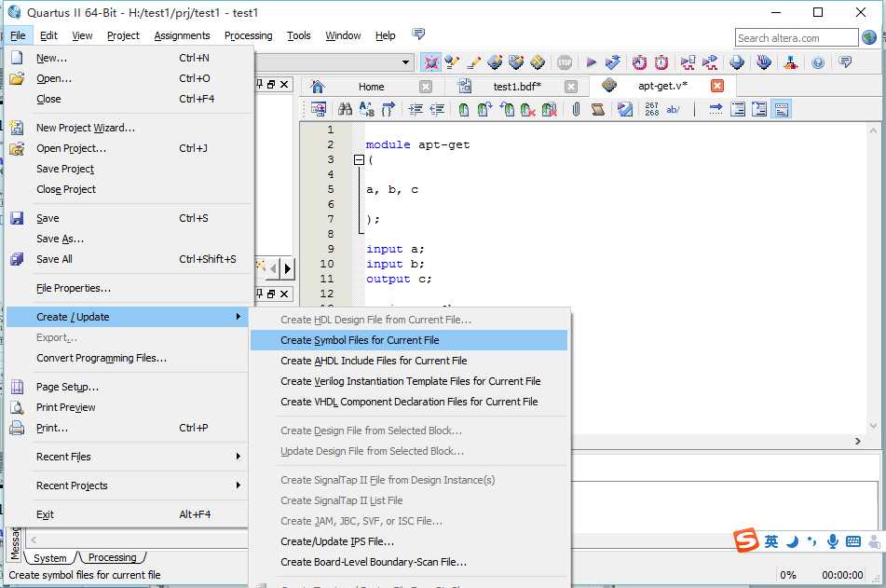Click the Open folder icon in File menu
This screenshot has height=588, width=886.
(x=17, y=78)
